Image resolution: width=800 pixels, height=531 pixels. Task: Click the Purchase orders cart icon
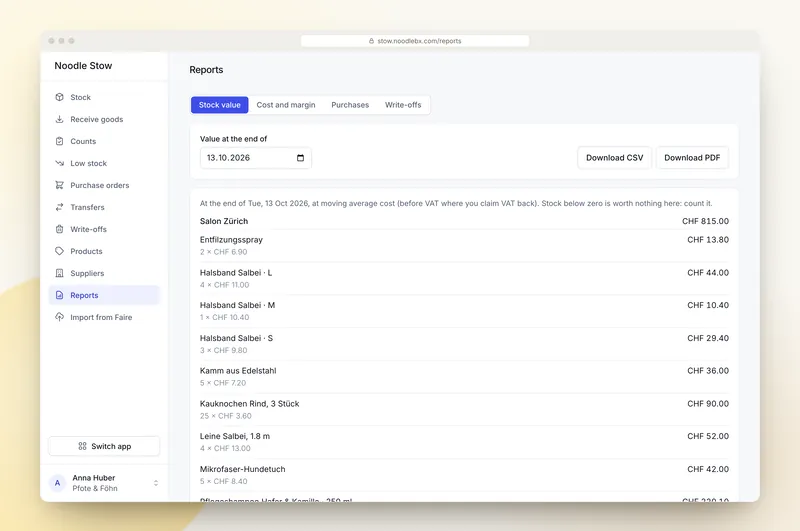click(60, 185)
